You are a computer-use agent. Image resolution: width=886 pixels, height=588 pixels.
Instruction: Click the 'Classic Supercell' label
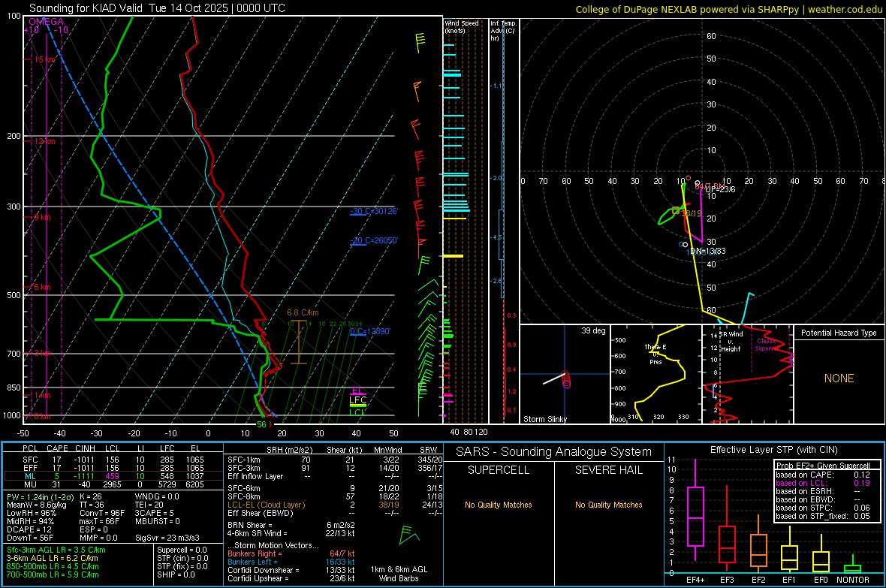767,345
